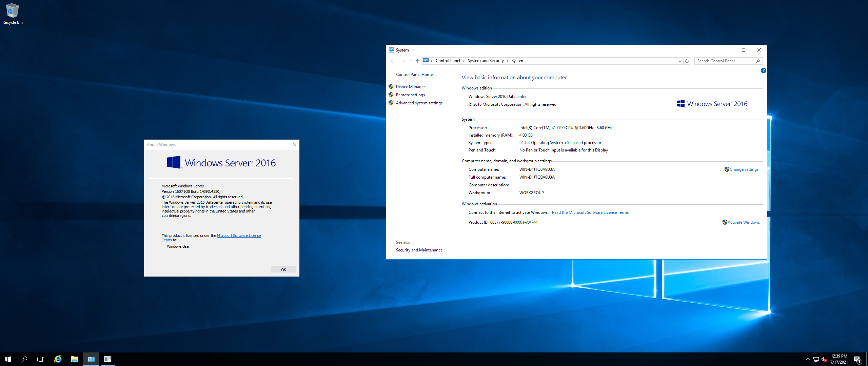Click the computer icon in address bar
Image resolution: width=868 pixels, height=366 pixels.
click(x=426, y=61)
